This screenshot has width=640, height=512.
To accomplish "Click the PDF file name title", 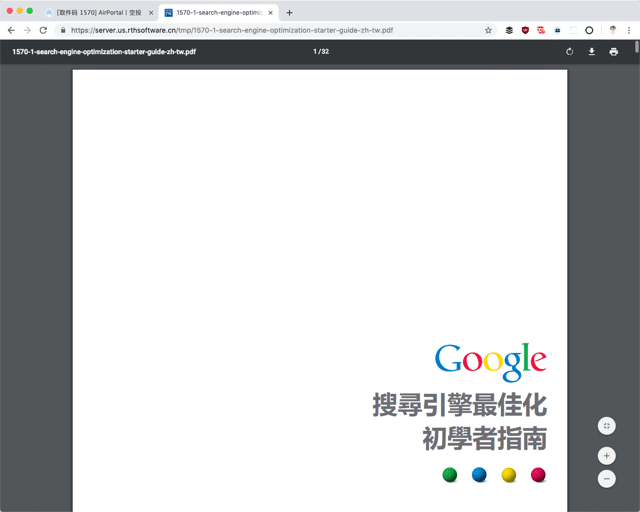I will coord(104,51).
